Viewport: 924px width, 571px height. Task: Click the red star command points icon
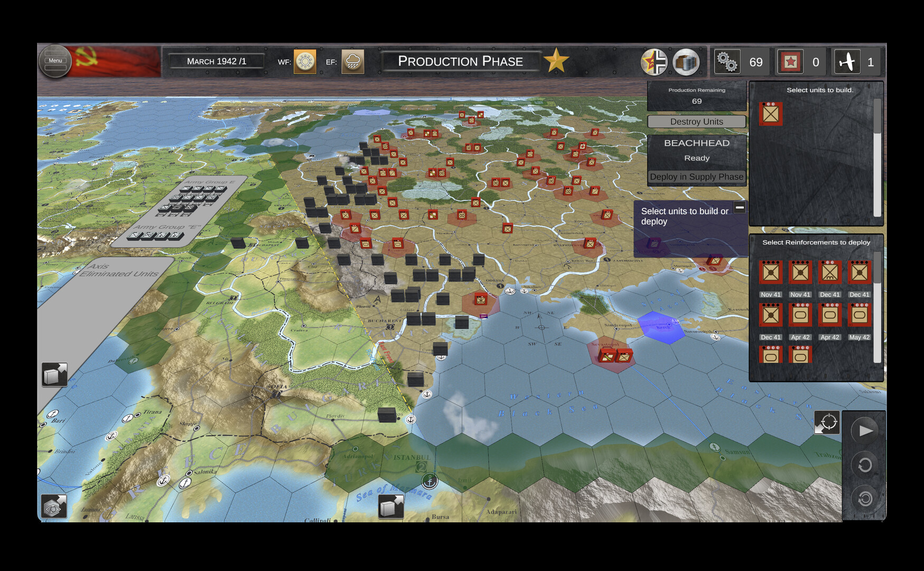(x=790, y=62)
